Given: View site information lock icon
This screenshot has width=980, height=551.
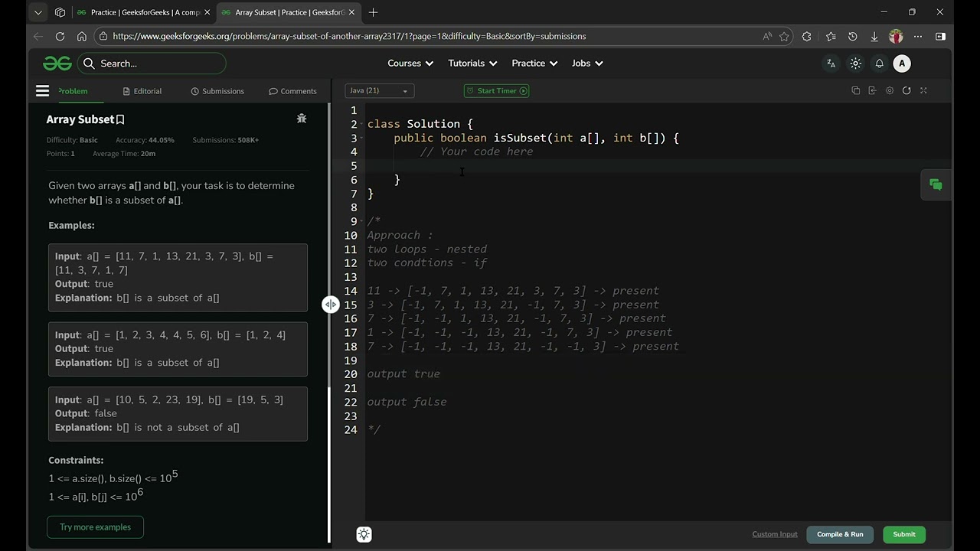Looking at the screenshot, I should coord(103,36).
